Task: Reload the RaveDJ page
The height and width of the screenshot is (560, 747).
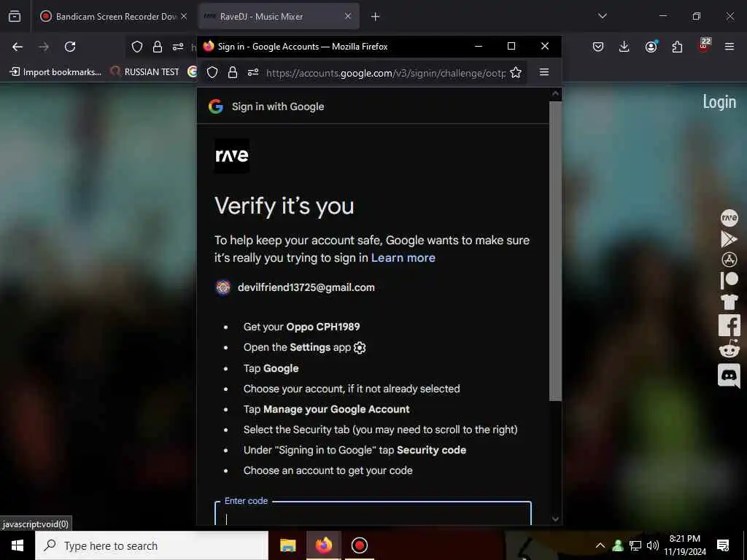Action: 70,47
